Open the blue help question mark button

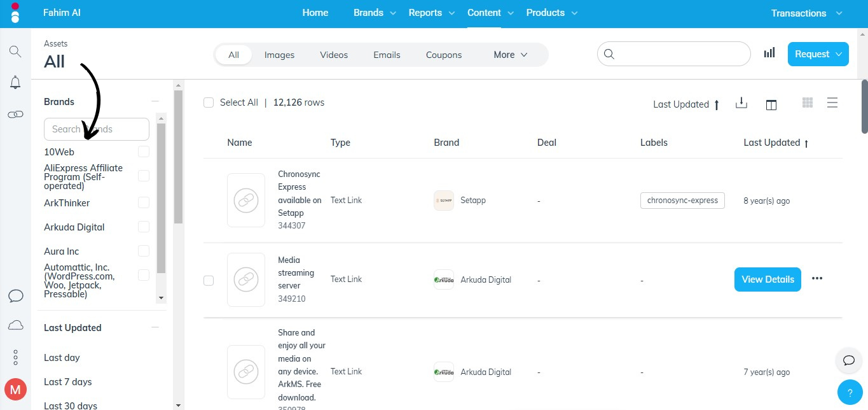tap(850, 393)
